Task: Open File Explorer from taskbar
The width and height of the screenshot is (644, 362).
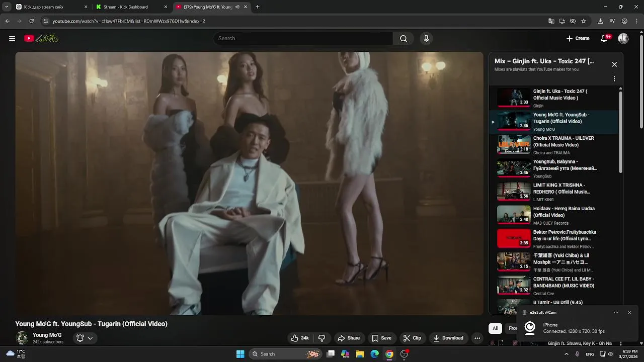Action: coord(360,354)
